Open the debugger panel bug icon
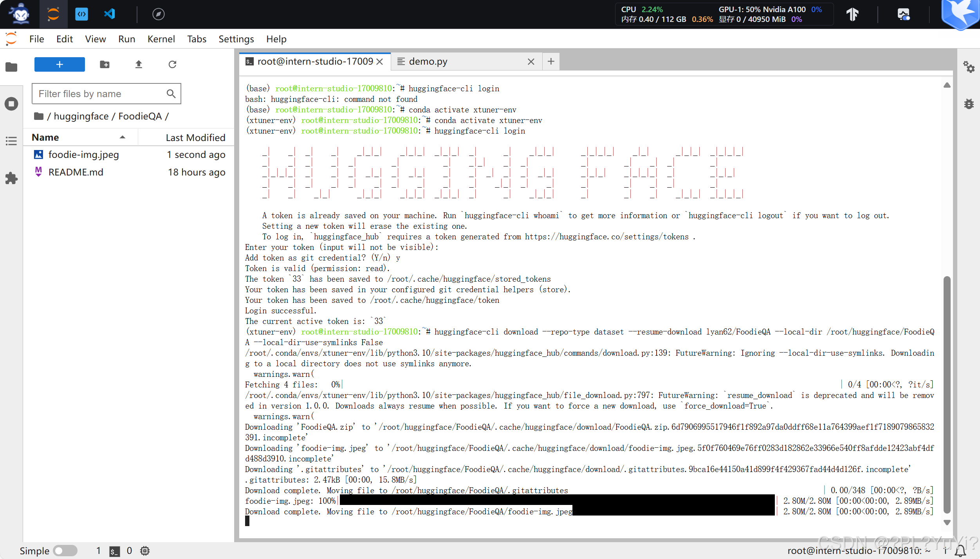 point(969,104)
